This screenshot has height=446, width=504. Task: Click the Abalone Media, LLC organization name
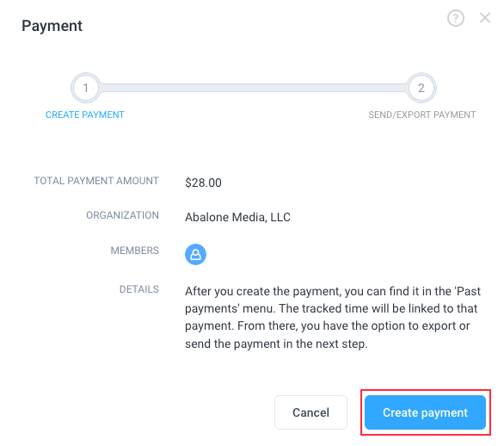click(x=237, y=217)
